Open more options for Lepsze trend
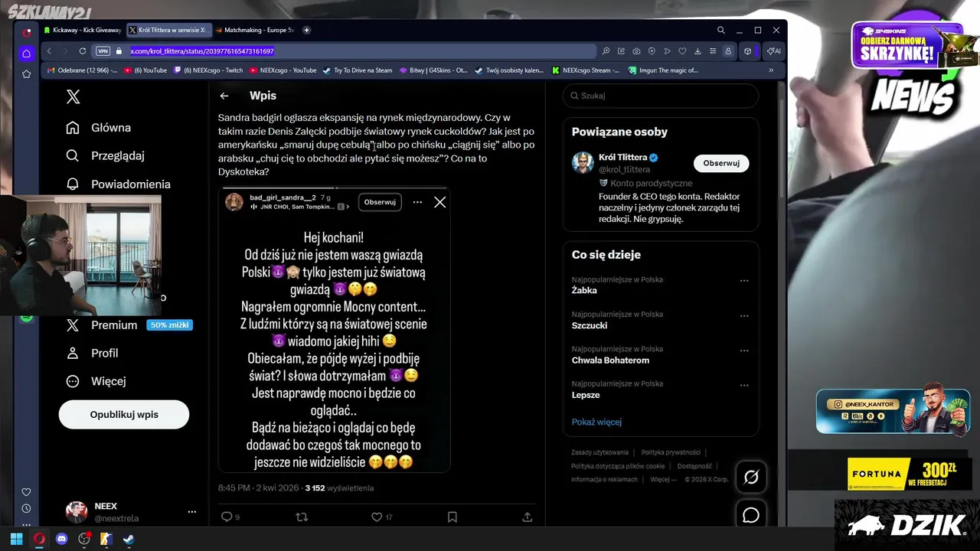 pos(744,385)
